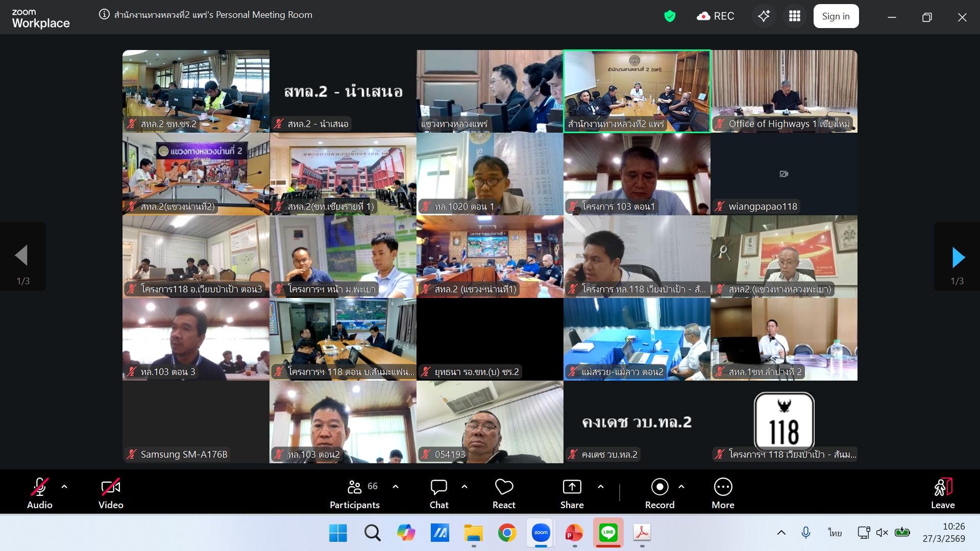Open the Zoom apps grid icon
Screen dimensions: 980x551
(794, 16)
